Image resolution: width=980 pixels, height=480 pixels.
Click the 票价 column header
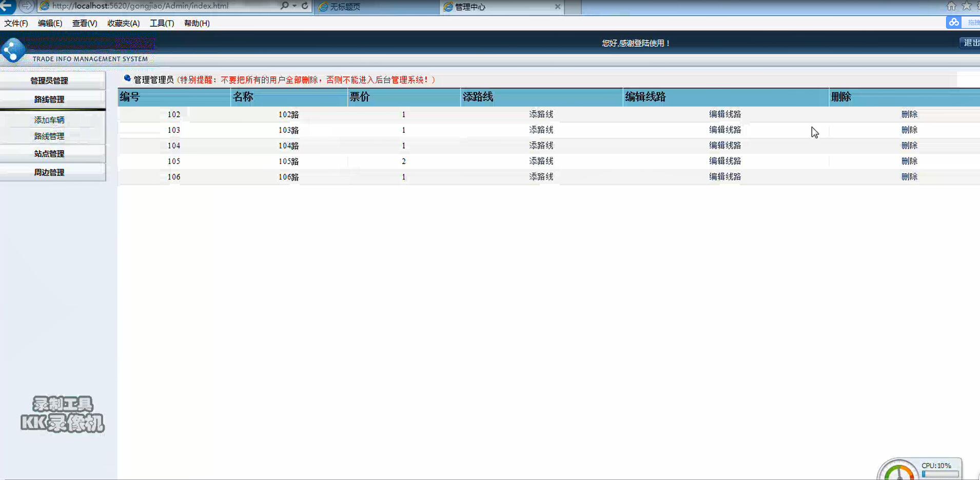click(404, 97)
